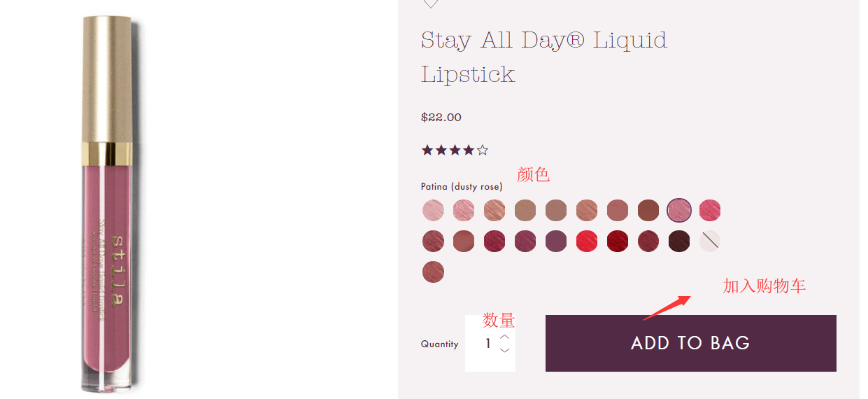Select the outlined Patina dusty rose swatch
The height and width of the screenshot is (399, 868).
click(x=679, y=210)
